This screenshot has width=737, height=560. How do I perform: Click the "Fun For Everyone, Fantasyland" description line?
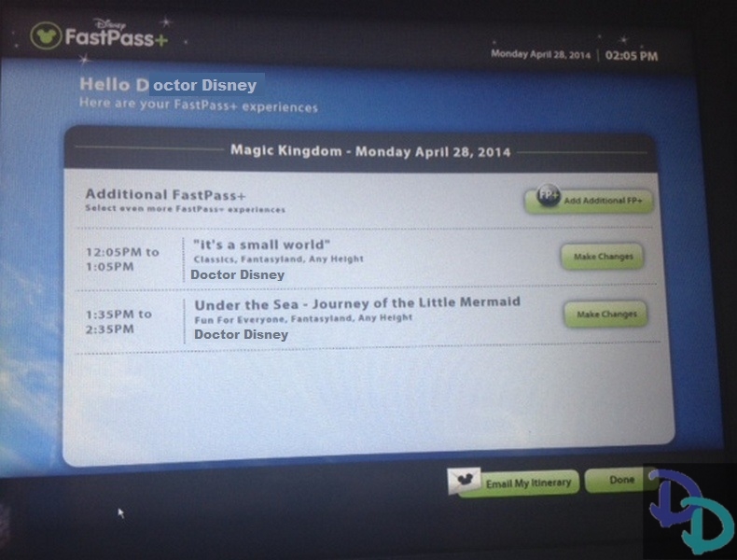click(303, 318)
